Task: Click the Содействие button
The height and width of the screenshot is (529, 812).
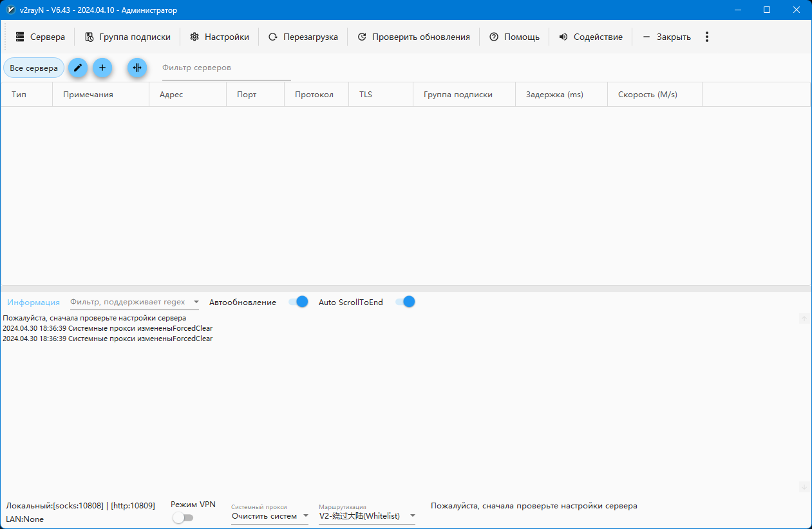Action: tap(590, 37)
